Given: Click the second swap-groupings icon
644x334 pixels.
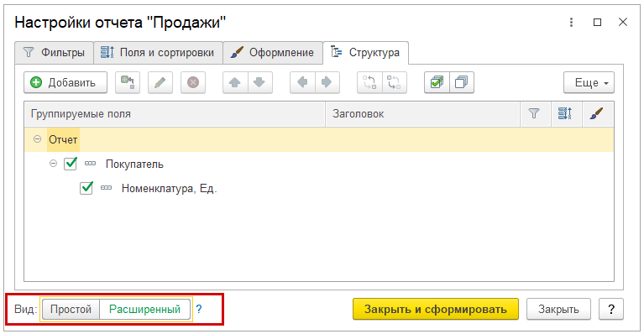Looking at the screenshot, I should coord(395,82).
